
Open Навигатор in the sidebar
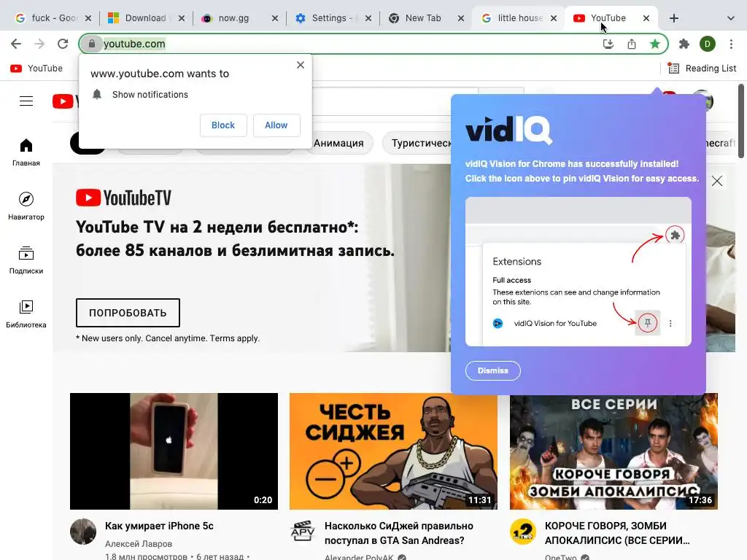point(26,206)
